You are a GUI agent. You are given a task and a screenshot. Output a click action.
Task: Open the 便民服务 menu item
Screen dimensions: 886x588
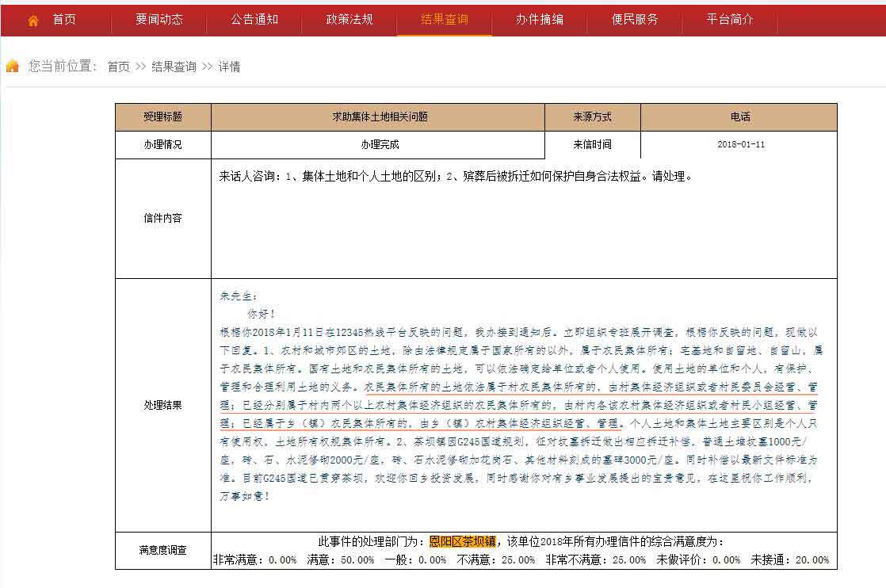point(635,20)
